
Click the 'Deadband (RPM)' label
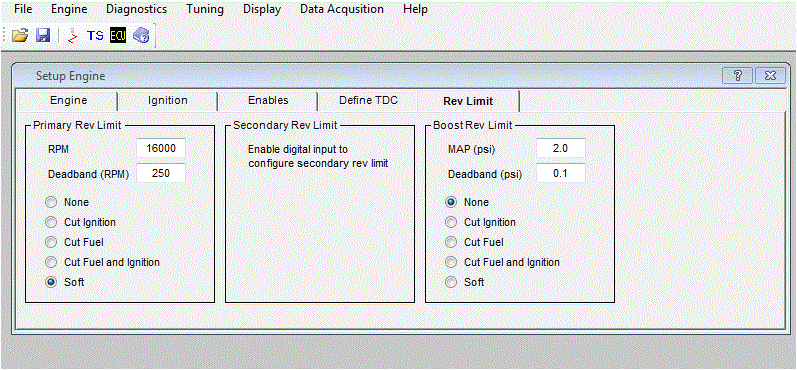(x=88, y=174)
